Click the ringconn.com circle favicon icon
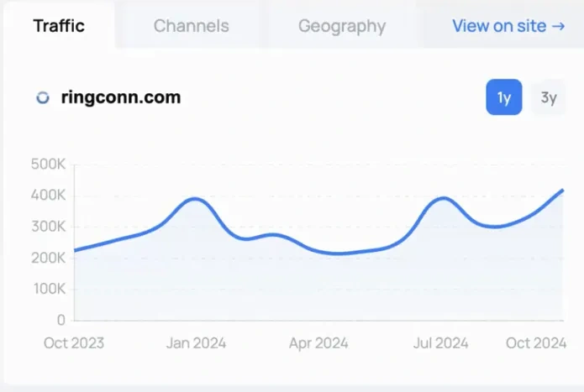The height and width of the screenshot is (392, 584). click(43, 97)
